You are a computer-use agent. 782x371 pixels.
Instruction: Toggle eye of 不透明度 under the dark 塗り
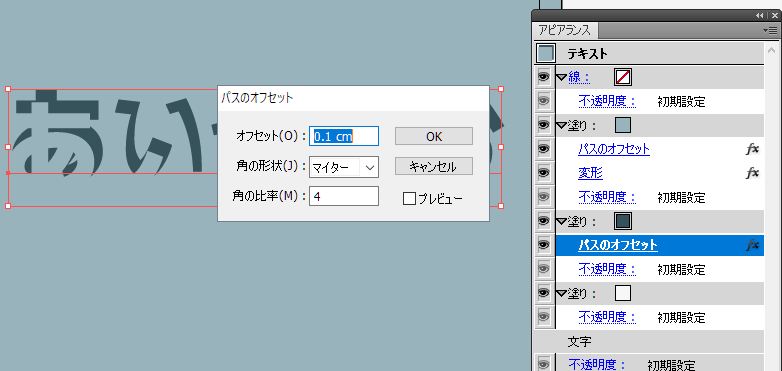(544, 269)
